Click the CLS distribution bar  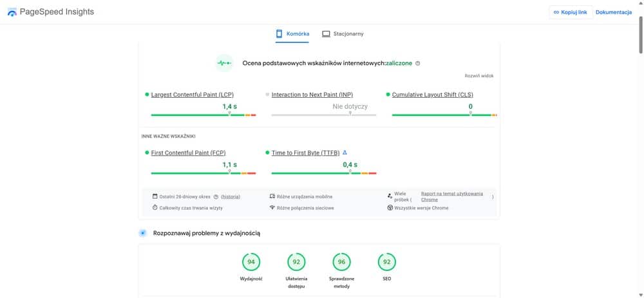point(444,115)
